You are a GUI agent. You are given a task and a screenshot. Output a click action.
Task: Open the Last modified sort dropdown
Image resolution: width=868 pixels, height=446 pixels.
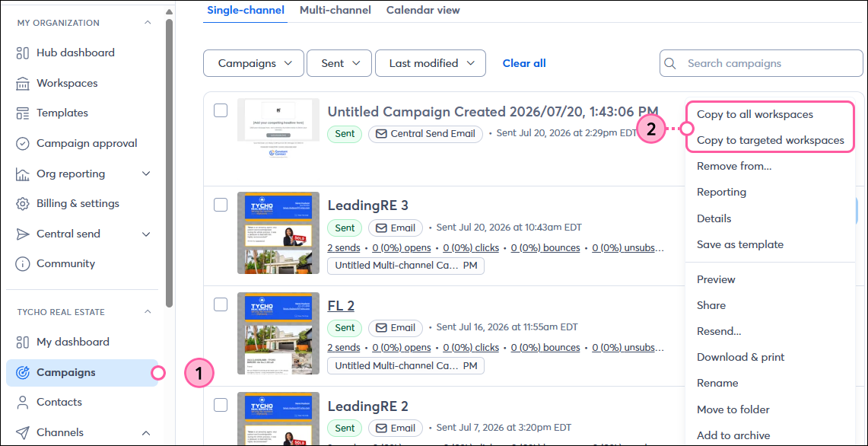tap(431, 63)
